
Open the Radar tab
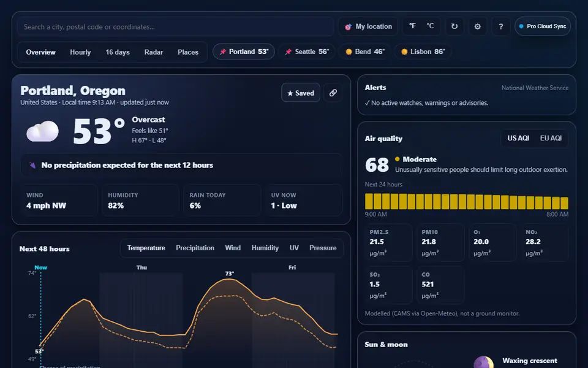point(154,52)
